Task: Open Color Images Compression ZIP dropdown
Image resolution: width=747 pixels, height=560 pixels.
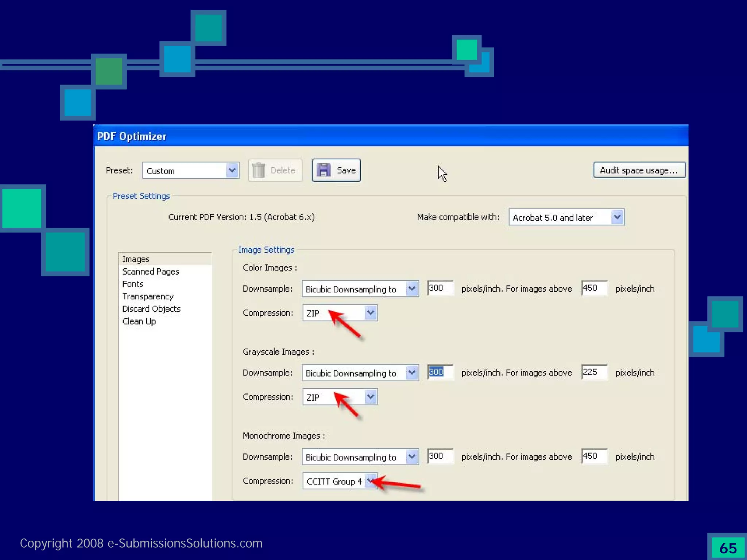Action: (x=370, y=313)
